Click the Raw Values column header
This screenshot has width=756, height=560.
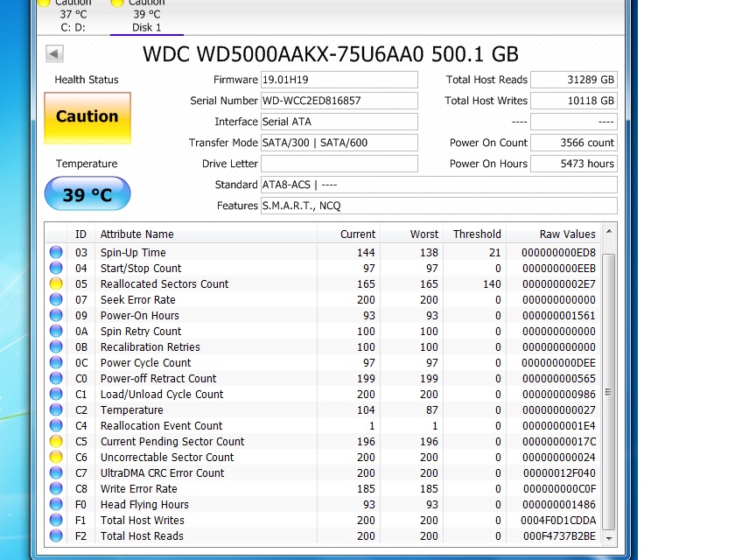point(554,234)
